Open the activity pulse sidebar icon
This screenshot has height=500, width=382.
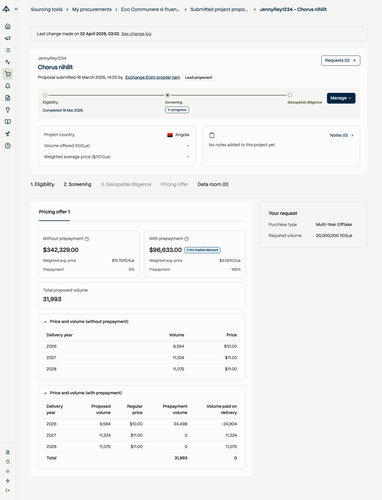8,62
